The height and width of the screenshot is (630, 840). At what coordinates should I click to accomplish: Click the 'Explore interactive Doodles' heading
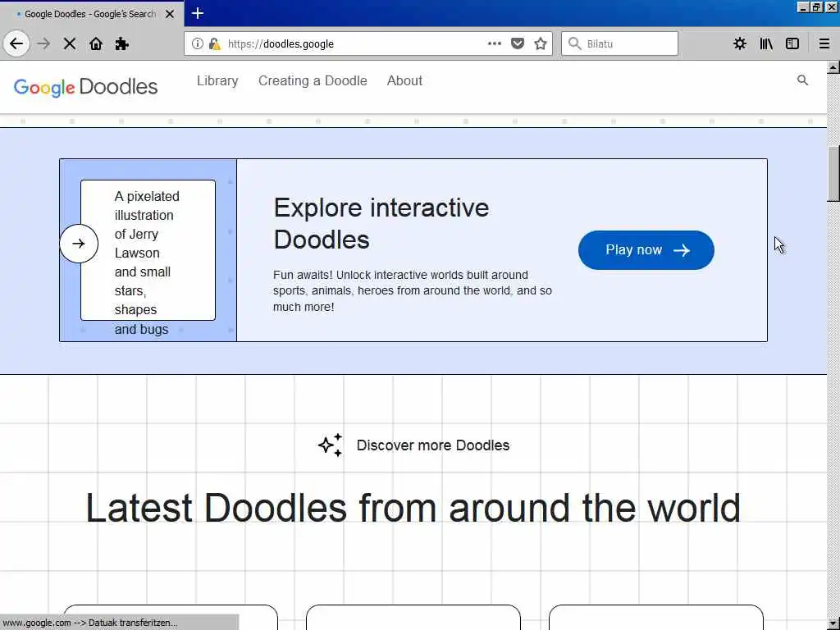click(381, 223)
